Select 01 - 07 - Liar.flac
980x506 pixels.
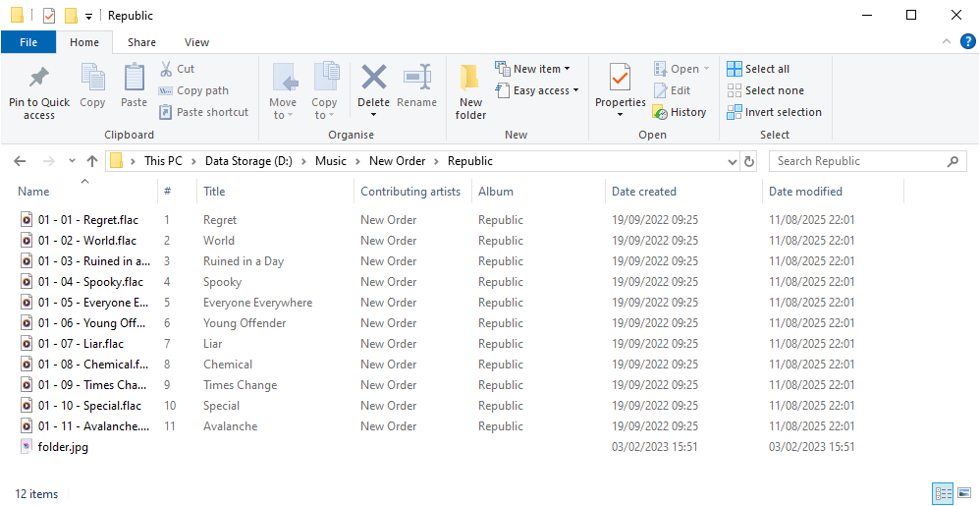81,344
